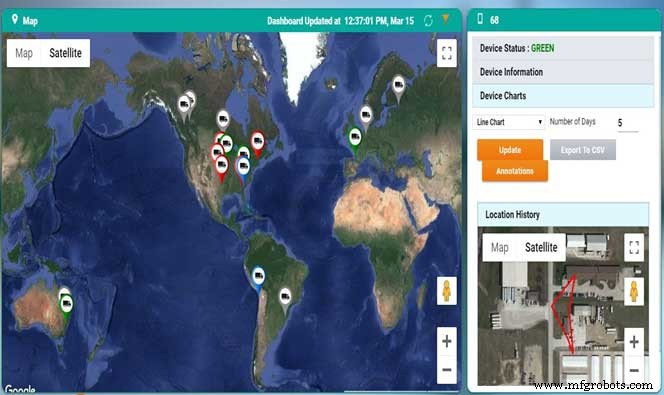Screen dimensions: 664x395
Task: Click the map pin icon in the Map header
Action: 15,19
